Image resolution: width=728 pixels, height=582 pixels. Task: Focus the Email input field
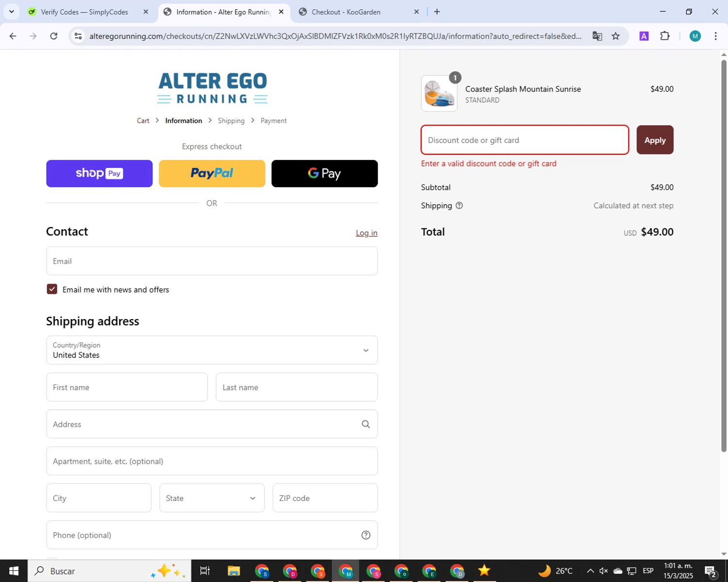click(x=212, y=261)
